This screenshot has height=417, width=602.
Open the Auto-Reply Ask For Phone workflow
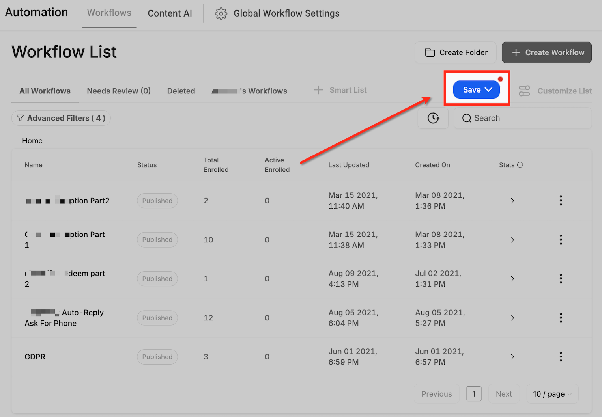(x=64, y=318)
